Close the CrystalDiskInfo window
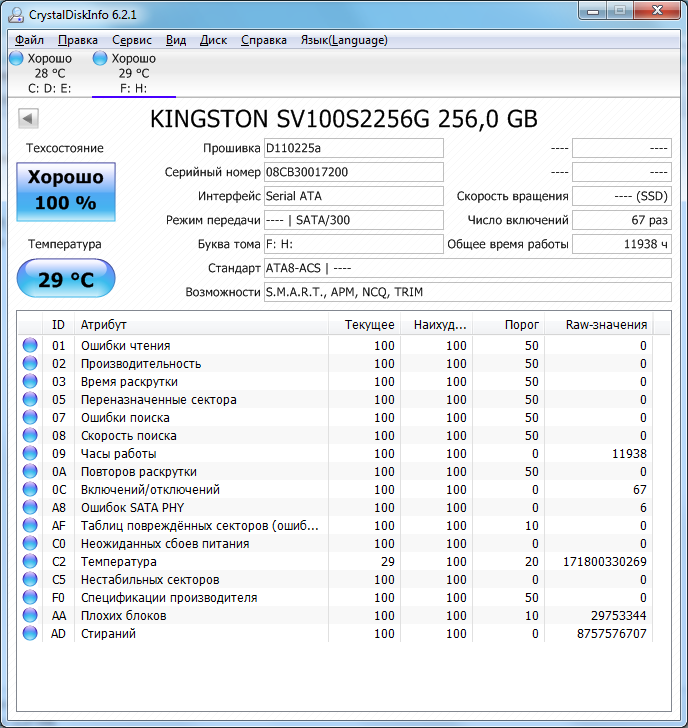This screenshot has height=728, width=688. click(657, 11)
